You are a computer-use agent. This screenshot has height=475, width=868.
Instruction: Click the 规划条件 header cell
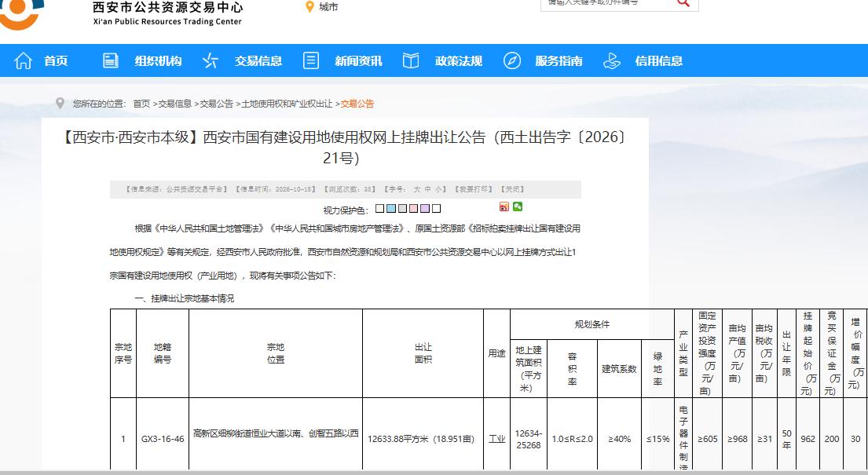coord(591,324)
